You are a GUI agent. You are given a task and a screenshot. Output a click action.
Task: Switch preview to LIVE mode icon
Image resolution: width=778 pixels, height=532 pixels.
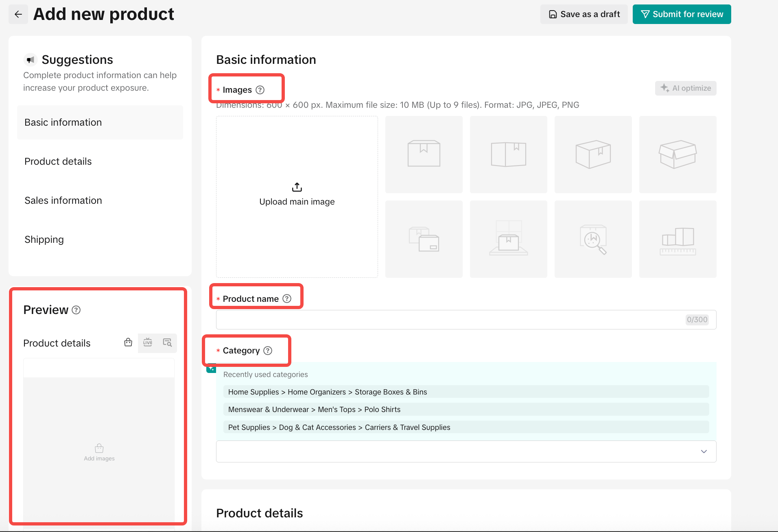[148, 342]
